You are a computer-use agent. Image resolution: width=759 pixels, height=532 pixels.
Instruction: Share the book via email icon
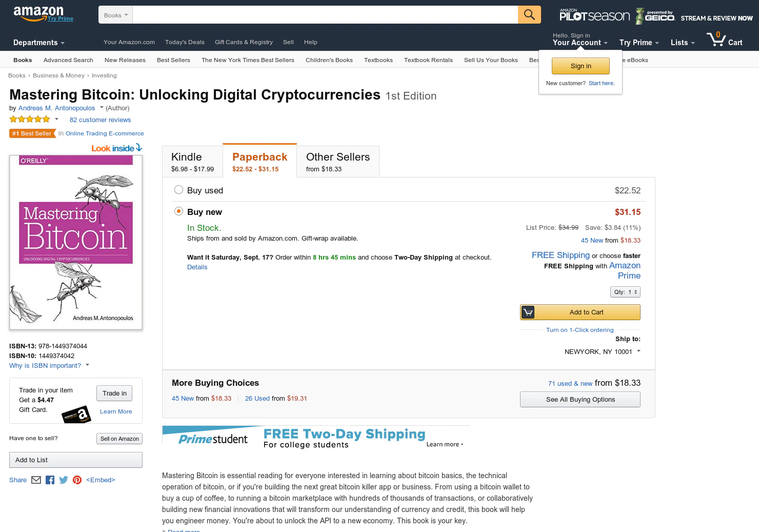pyautogui.click(x=36, y=480)
